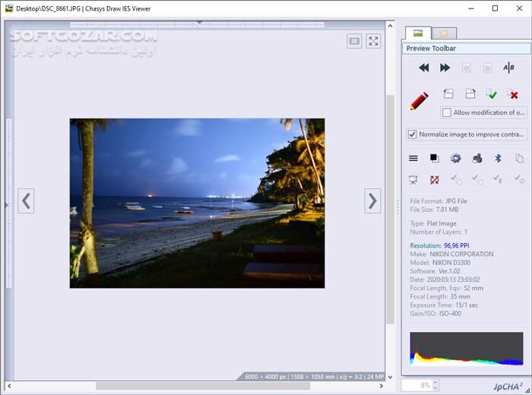Open settings with the gear icon
The image size is (532, 395).
[455, 158]
